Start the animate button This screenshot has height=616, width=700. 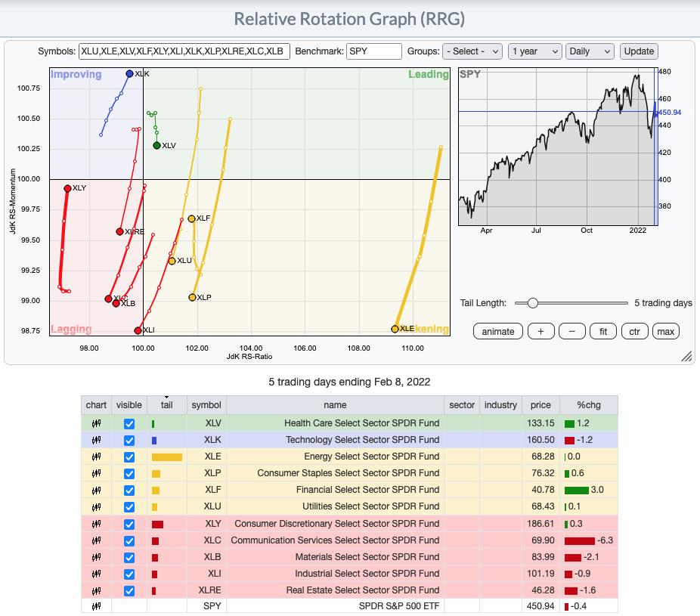pyautogui.click(x=497, y=331)
